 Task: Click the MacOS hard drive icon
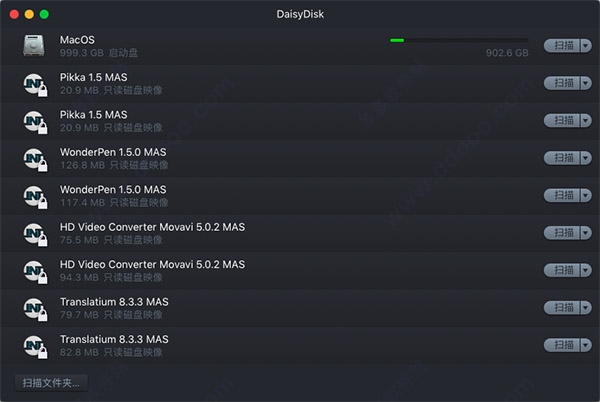[34, 46]
